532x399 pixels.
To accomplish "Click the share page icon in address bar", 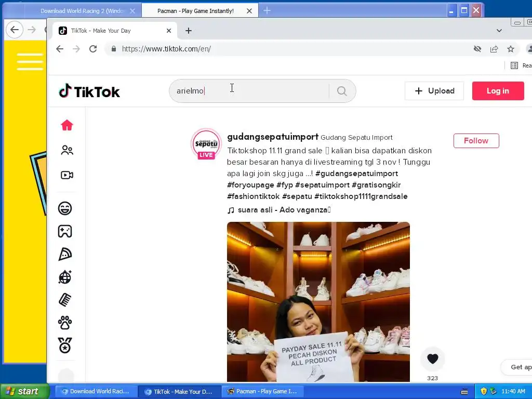I will (x=494, y=49).
